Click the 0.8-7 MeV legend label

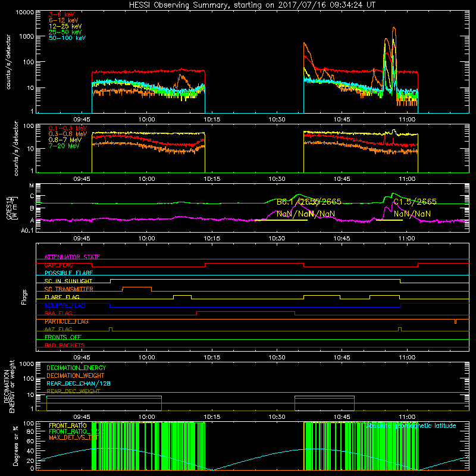tap(65, 140)
